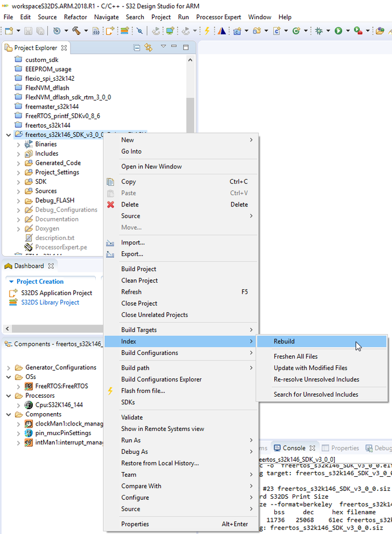Viewport: 392px width, 534px height.
Task: Click the S32DS Library Project link
Action: coord(50,303)
